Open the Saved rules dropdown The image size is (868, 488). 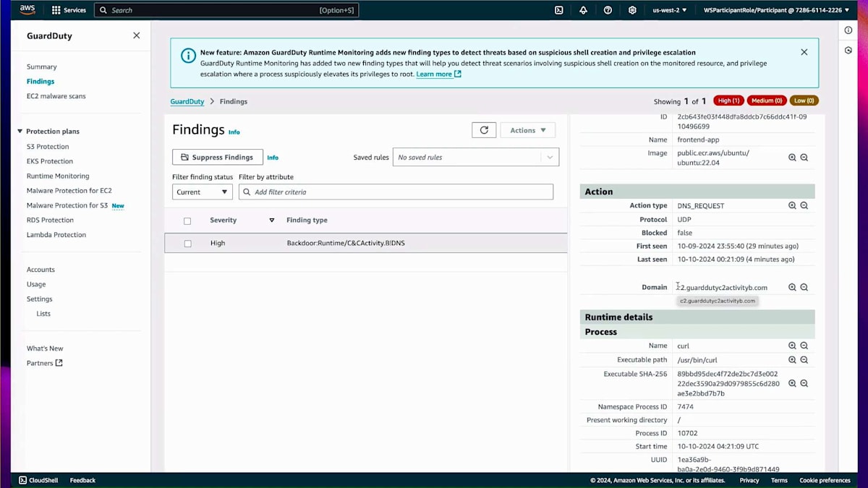pyautogui.click(x=476, y=157)
